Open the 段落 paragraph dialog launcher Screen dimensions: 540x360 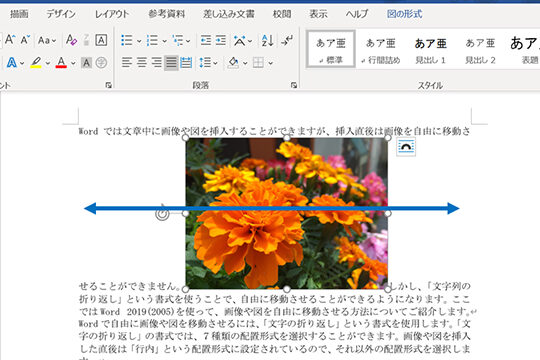(x=294, y=85)
